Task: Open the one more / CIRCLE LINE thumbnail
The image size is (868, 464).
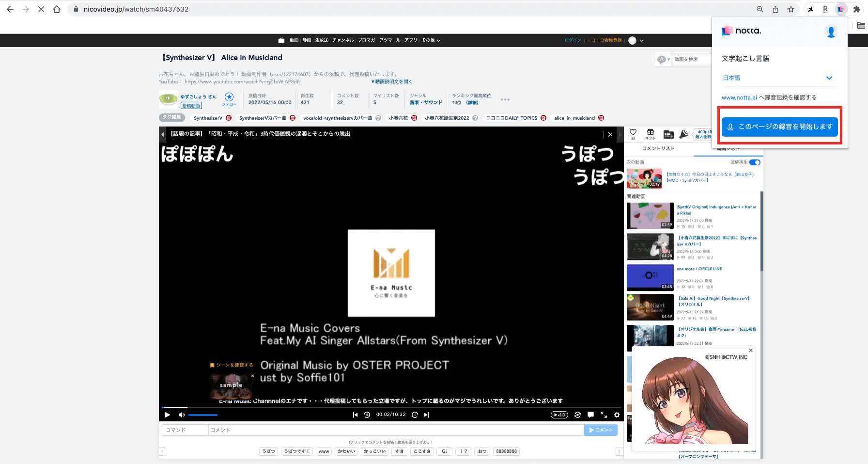Action: tap(650, 277)
